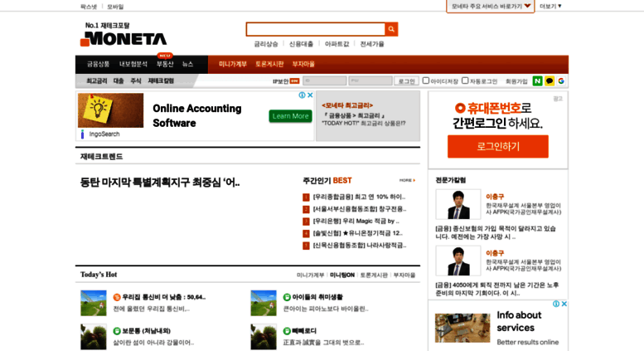644x351 pixels.
Task: Open the 부자마을 menu in red bar
Action: pos(303,64)
